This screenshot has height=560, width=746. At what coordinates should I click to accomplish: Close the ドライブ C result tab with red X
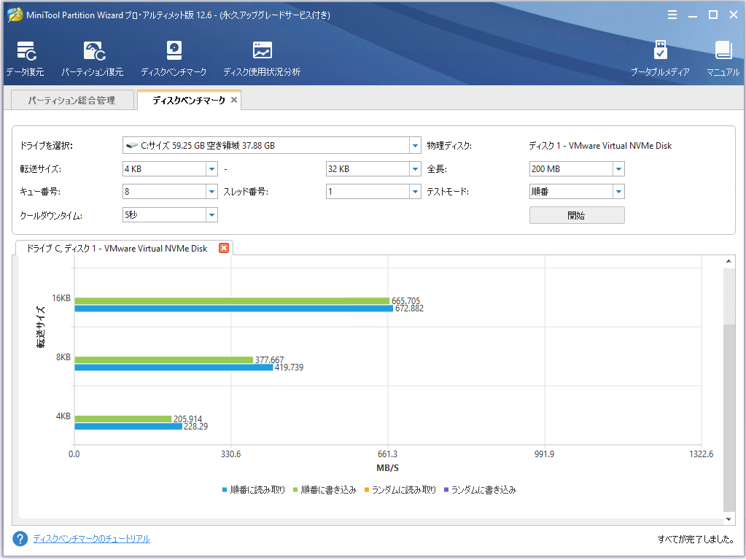coord(224,248)
